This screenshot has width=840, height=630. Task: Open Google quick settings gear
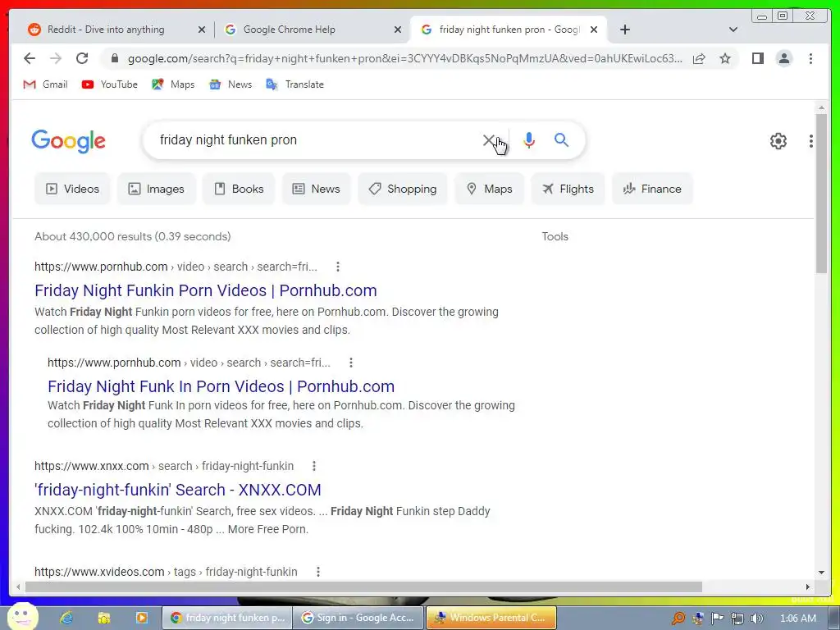pos(778,141)
